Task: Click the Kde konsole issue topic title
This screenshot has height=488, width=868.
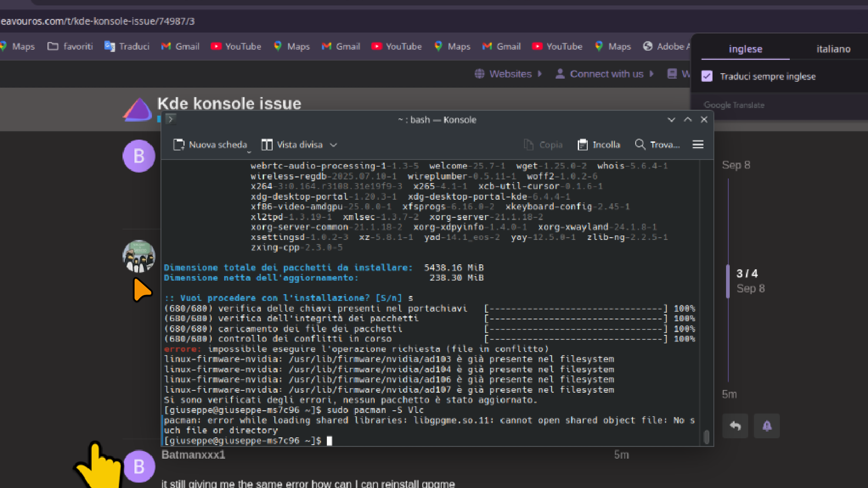Action: 229,103
